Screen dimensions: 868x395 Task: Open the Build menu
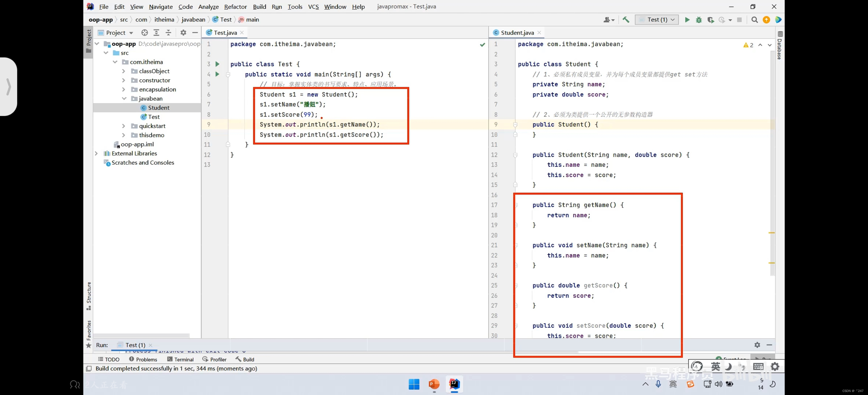pos(259,6)
